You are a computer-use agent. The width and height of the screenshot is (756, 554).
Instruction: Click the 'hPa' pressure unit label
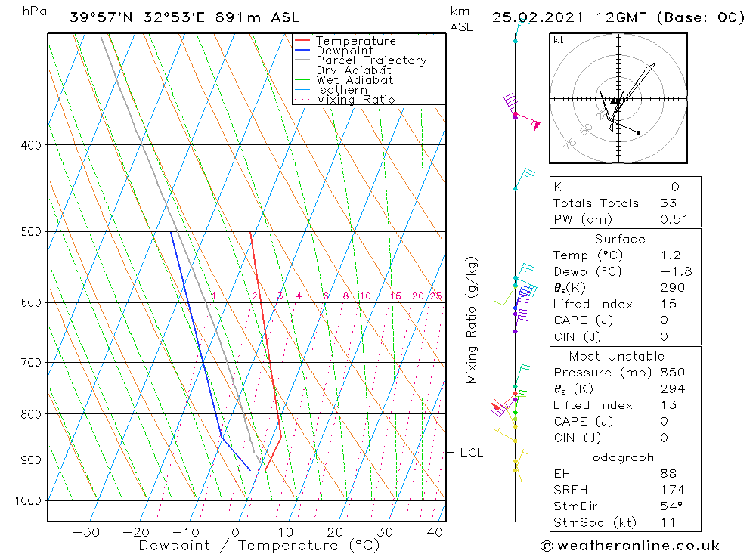35,11
